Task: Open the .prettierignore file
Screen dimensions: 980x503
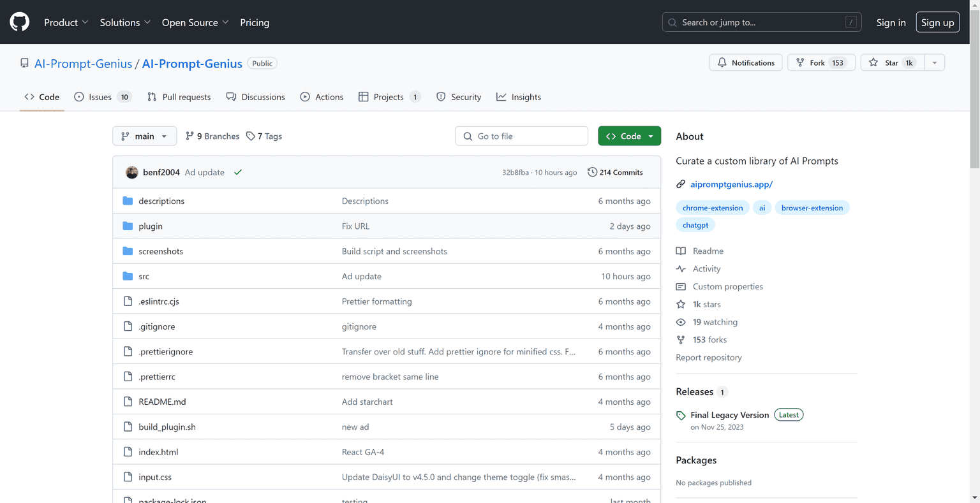Action: click(x=166, y=351)
